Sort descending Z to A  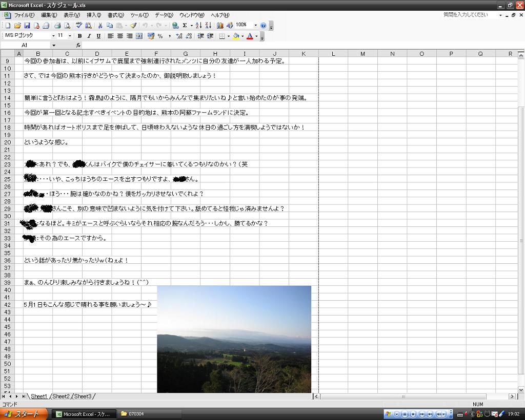coord(208,26)
